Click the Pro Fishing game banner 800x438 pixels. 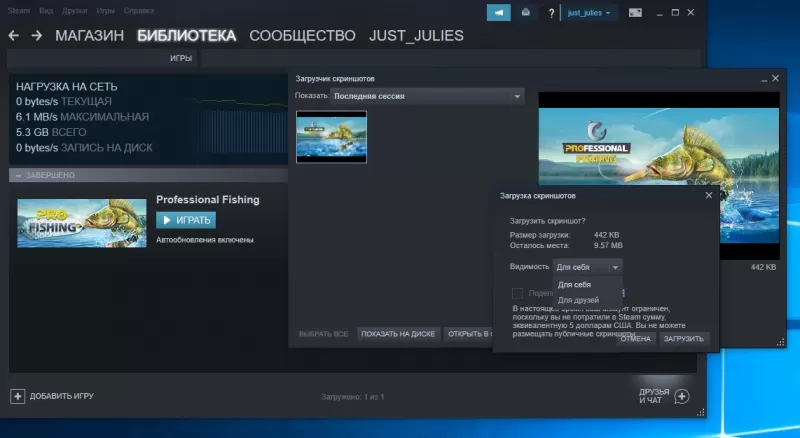82,223
